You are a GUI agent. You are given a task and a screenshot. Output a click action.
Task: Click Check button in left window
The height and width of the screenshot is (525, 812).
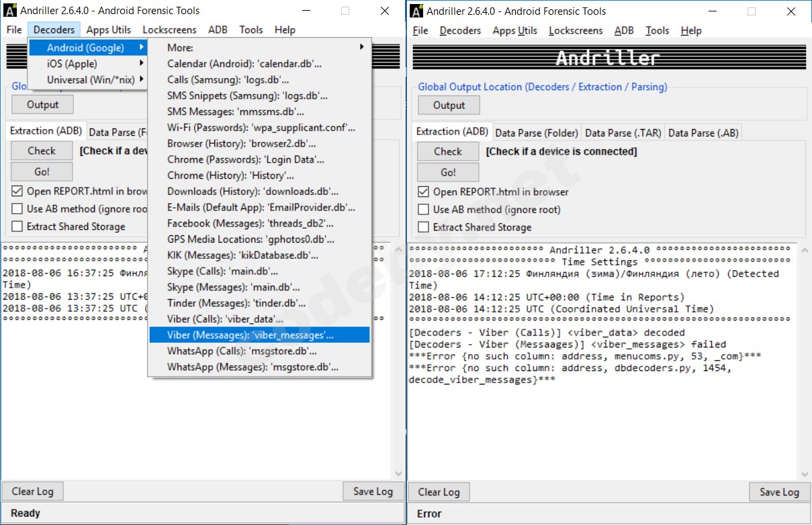42,151
